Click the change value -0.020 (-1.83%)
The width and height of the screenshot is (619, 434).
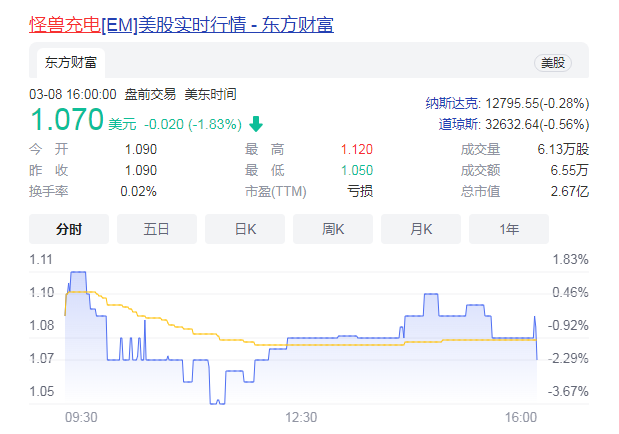pos(193,124)
